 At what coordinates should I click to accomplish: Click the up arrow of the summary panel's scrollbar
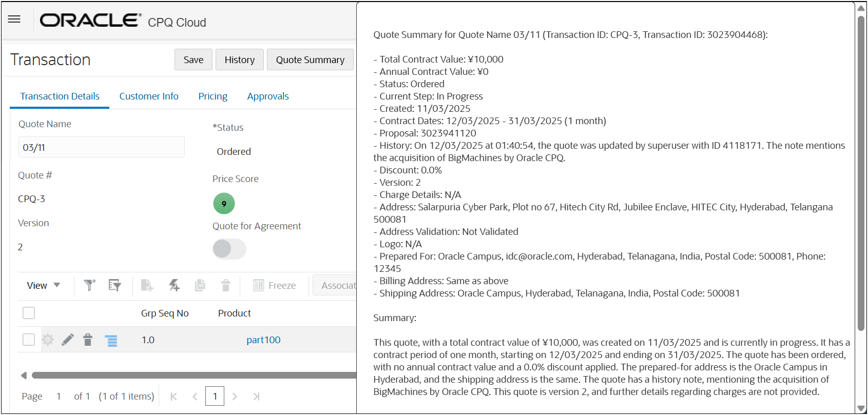tap(861, 8)
